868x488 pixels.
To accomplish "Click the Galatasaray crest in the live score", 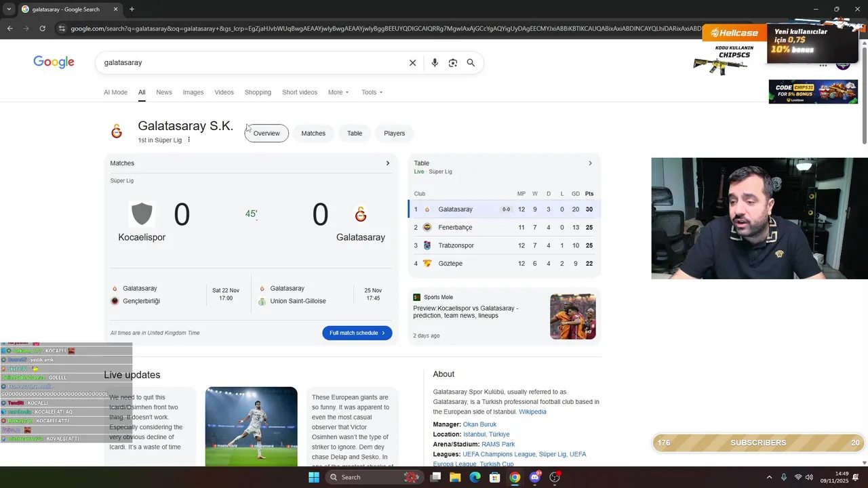I will [x=361, y=215].
